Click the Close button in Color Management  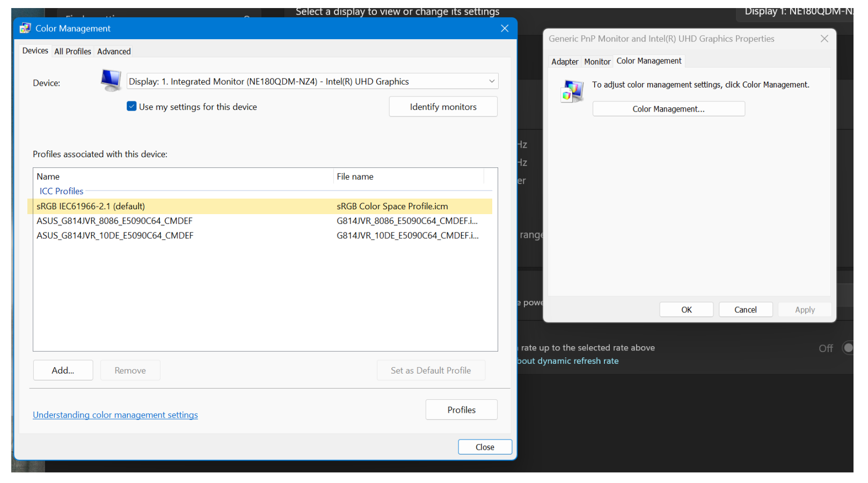coord(485,447)
